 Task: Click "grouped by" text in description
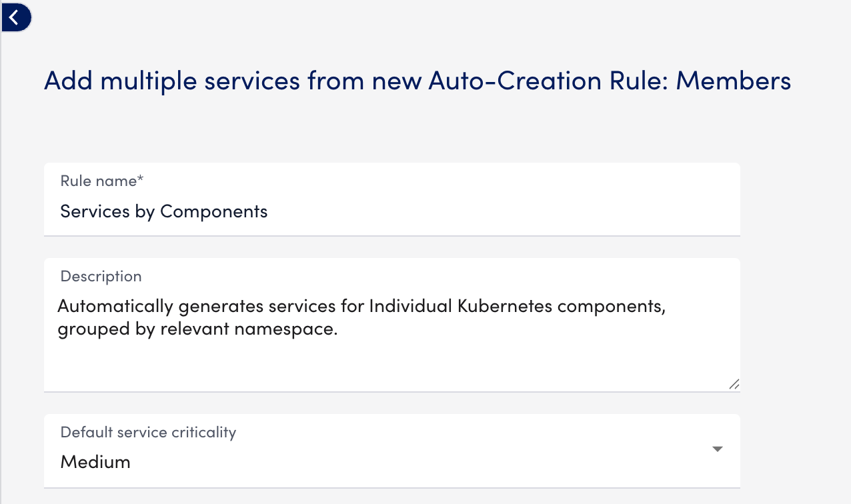tap(107, 330)
